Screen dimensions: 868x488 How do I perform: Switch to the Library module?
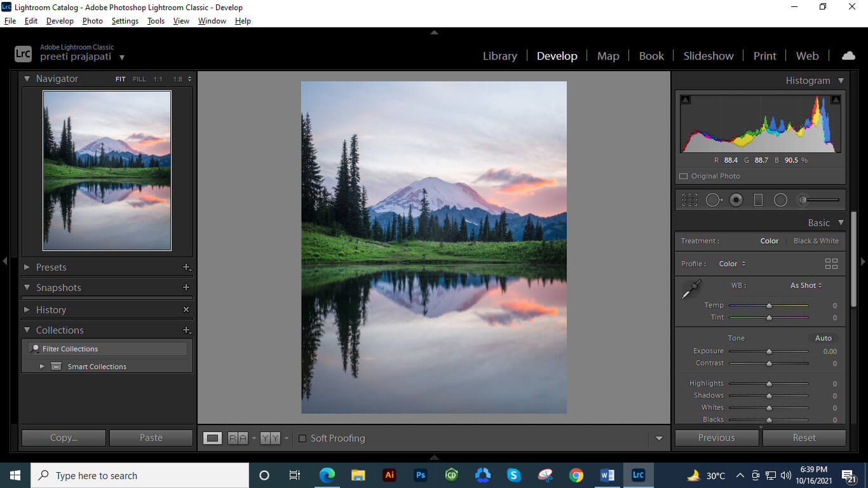[x=499, y=56]
